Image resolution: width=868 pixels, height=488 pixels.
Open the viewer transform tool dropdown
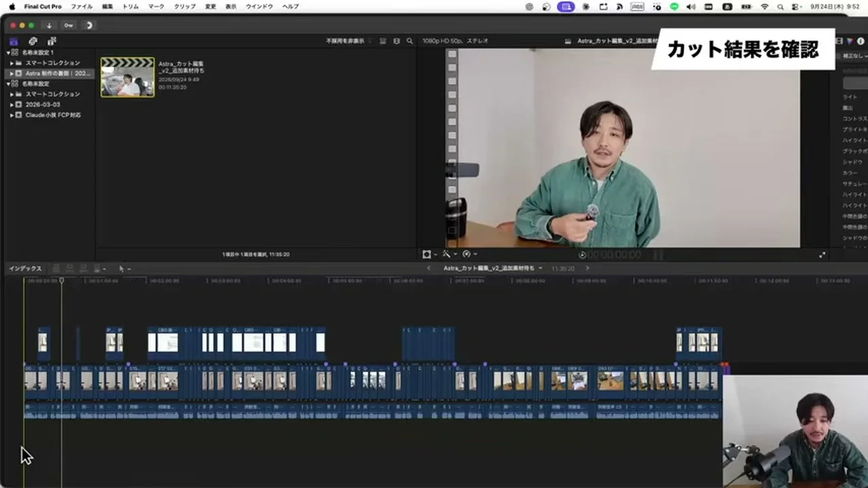(429, 254)
